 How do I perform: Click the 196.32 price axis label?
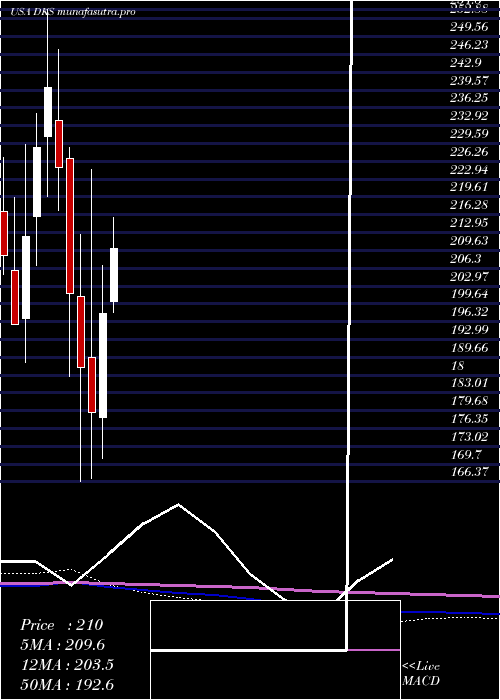coord(469,312)
